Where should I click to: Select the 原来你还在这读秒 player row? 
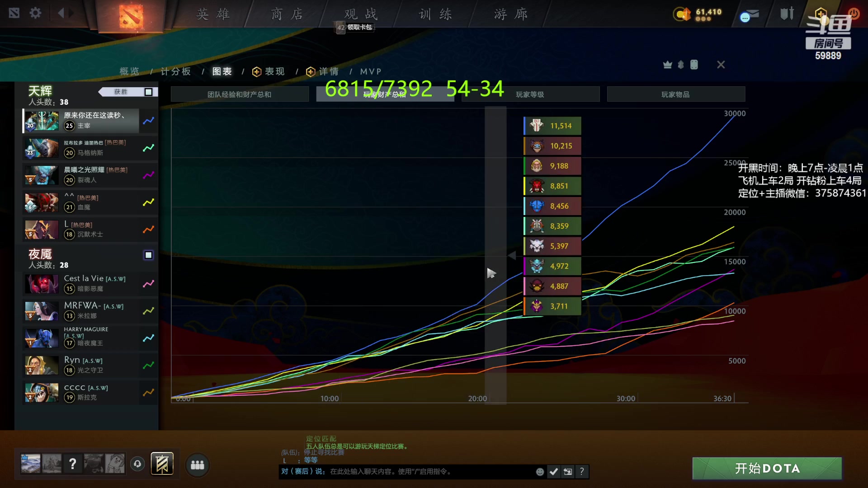(x=81, y=121)
